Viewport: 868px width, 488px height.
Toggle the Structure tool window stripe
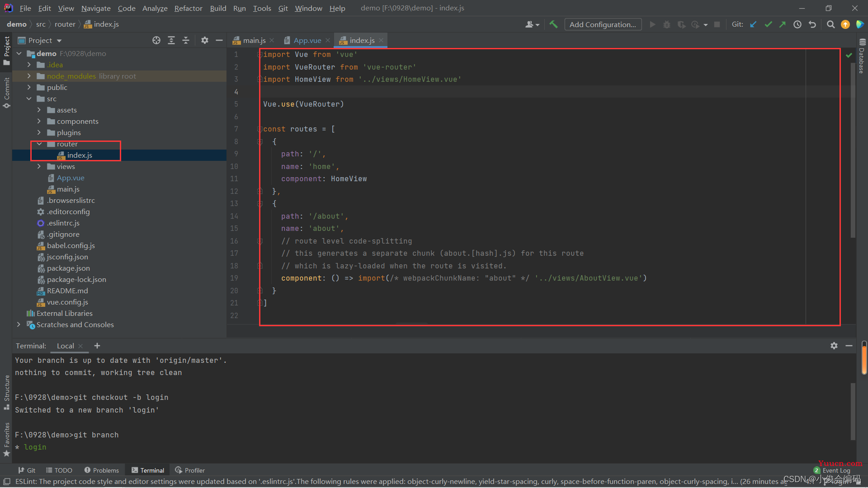click(x=6, y=392)
